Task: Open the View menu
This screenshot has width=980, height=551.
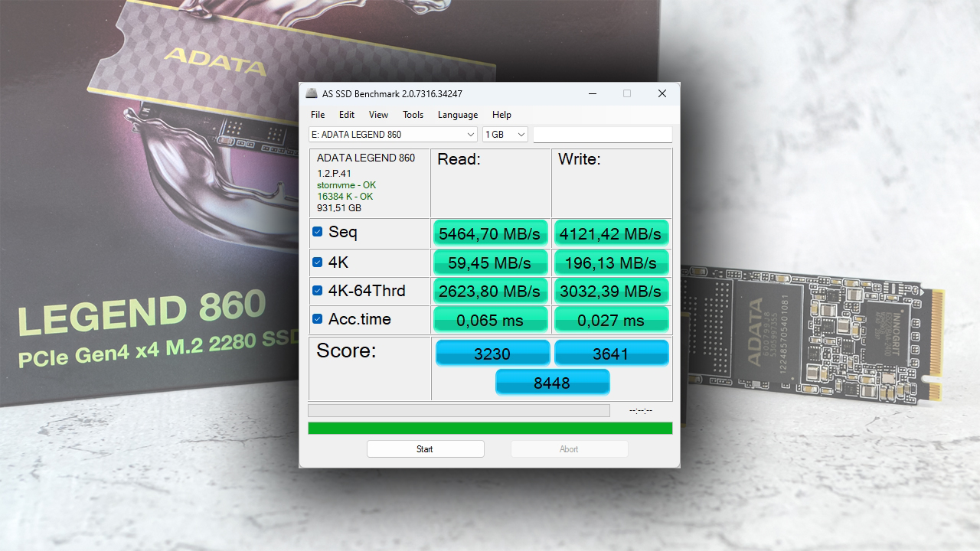Action: pos(378,115)
